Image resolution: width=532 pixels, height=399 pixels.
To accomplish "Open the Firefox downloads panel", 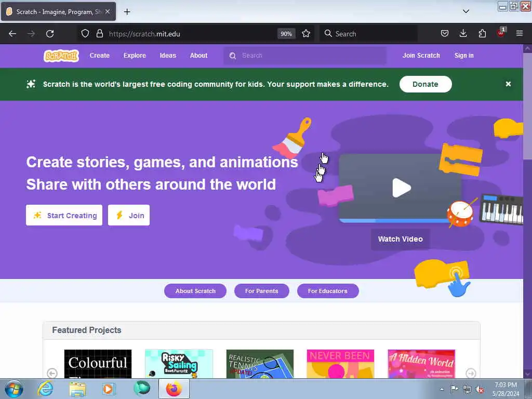I will point(463,33).
